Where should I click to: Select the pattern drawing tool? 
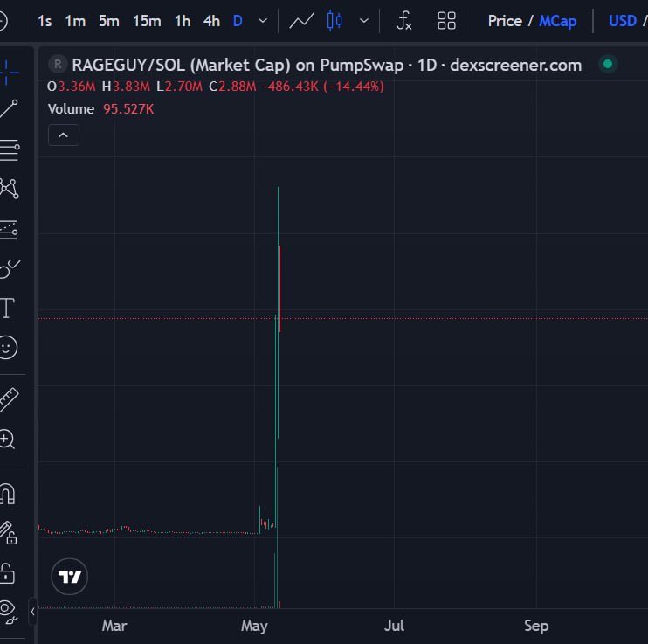9,189
